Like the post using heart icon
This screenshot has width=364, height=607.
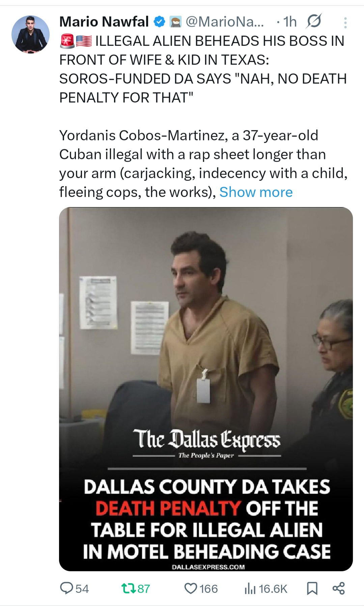click(191, 588)
